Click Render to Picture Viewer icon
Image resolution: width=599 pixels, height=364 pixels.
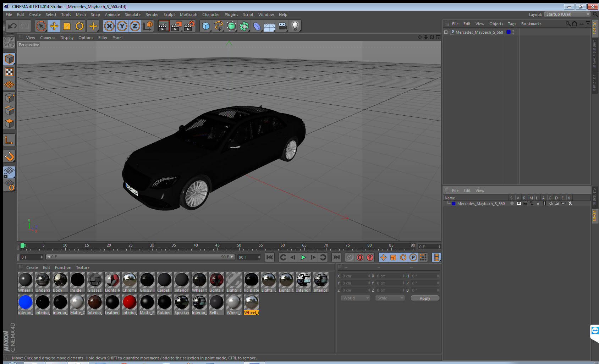(x=176, y=26)
